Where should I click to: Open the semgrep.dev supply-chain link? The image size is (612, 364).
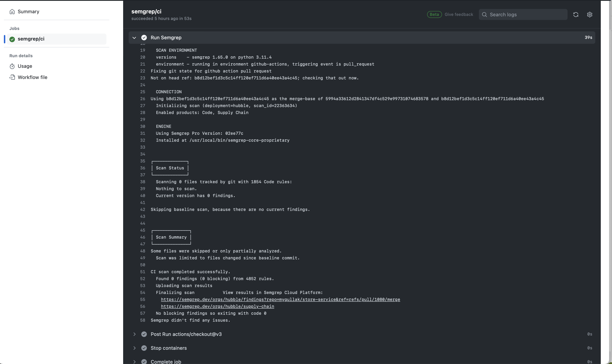217,306
